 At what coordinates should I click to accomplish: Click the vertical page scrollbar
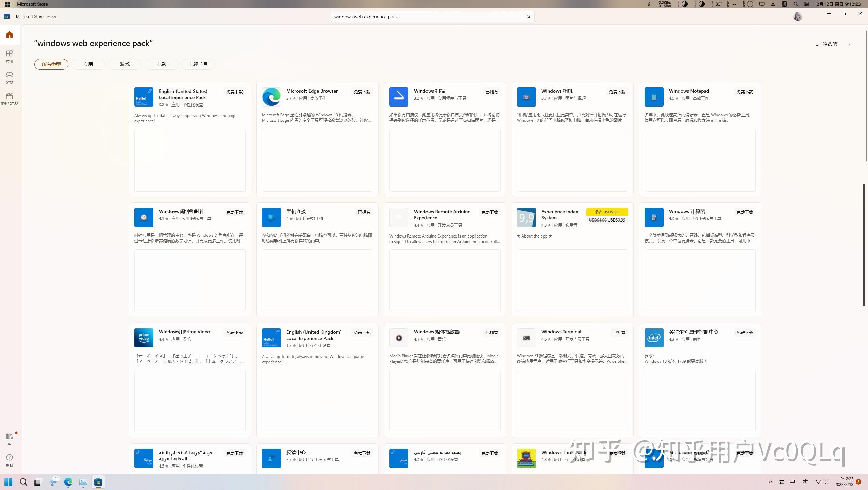(x=864, y=245)
